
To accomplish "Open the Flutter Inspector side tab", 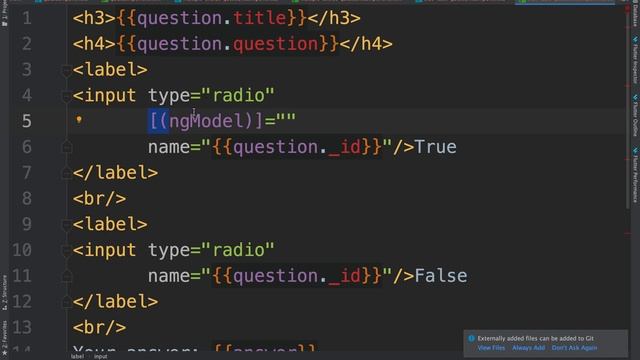I will click(x=635, y=60).
